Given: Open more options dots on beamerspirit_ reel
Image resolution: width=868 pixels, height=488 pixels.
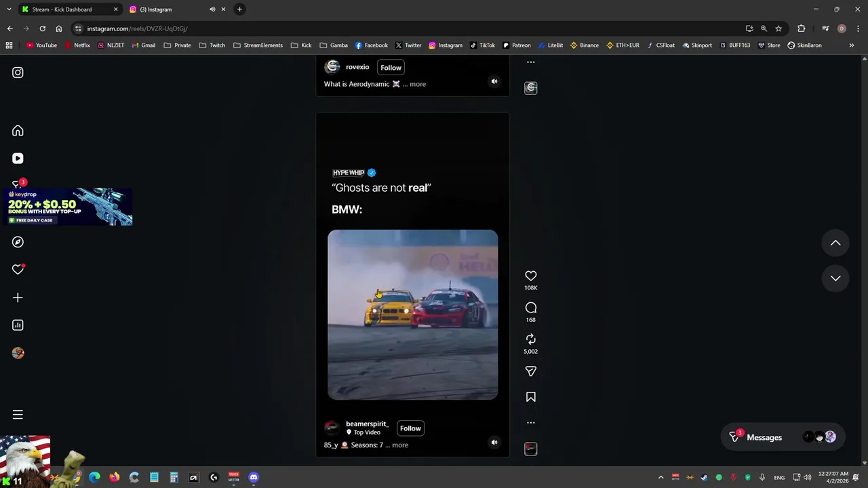Looking at the screenshot, I should coord(531,423).
